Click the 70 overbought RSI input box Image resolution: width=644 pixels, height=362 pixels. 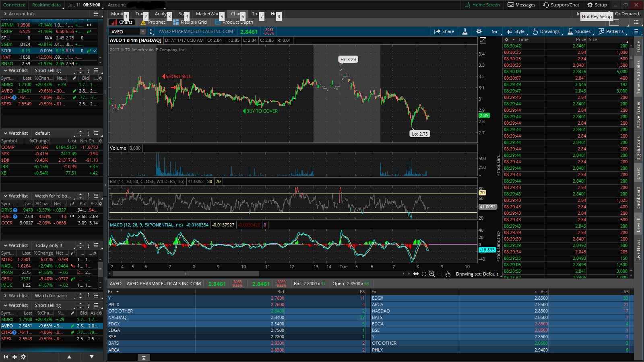coord(218,181)
